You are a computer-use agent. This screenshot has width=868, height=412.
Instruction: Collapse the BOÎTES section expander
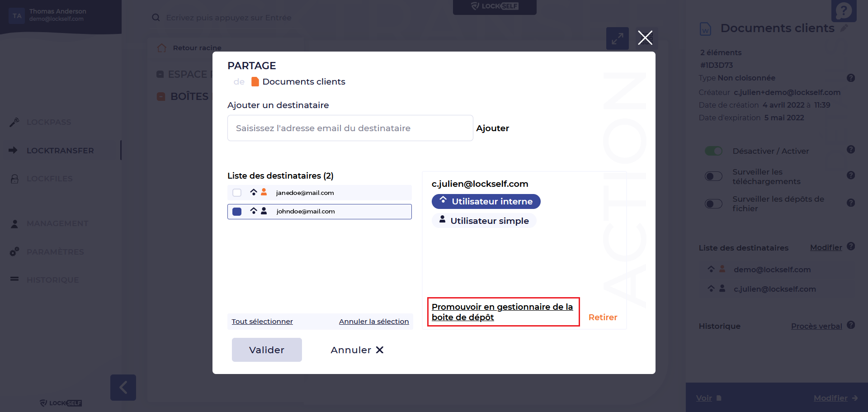(161, 96)
